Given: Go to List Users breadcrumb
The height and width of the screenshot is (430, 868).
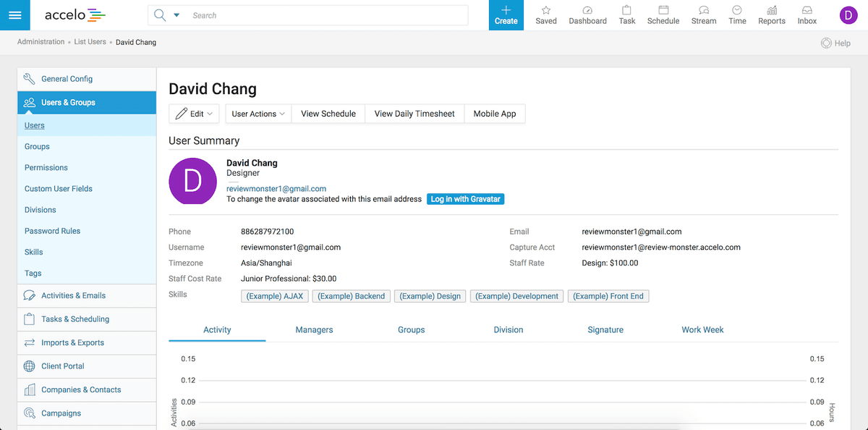Looking at the screenshot, I should tap(90, 42).
